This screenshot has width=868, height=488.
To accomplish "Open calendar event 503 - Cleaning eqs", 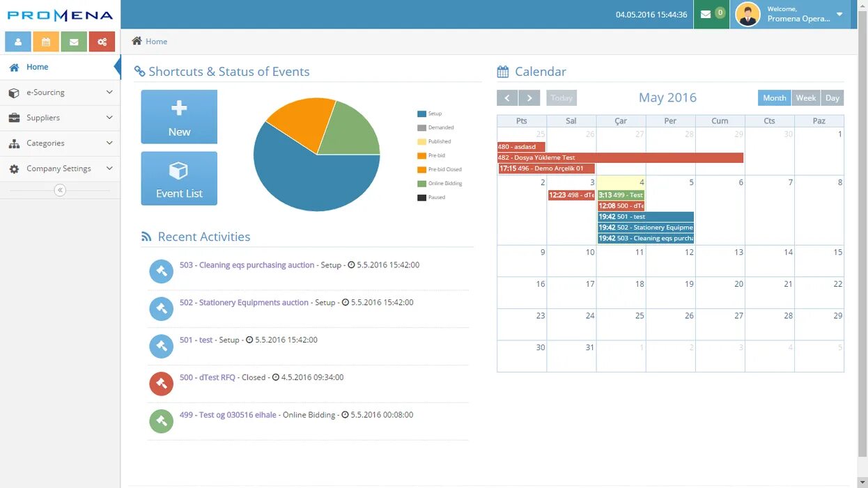I will (646, 238).
